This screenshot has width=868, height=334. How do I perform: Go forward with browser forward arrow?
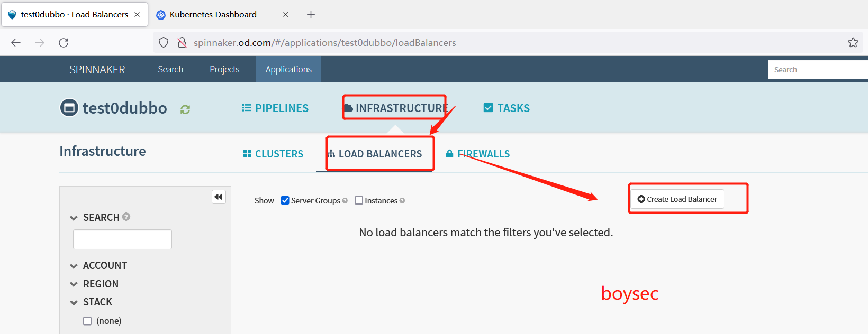40,43
